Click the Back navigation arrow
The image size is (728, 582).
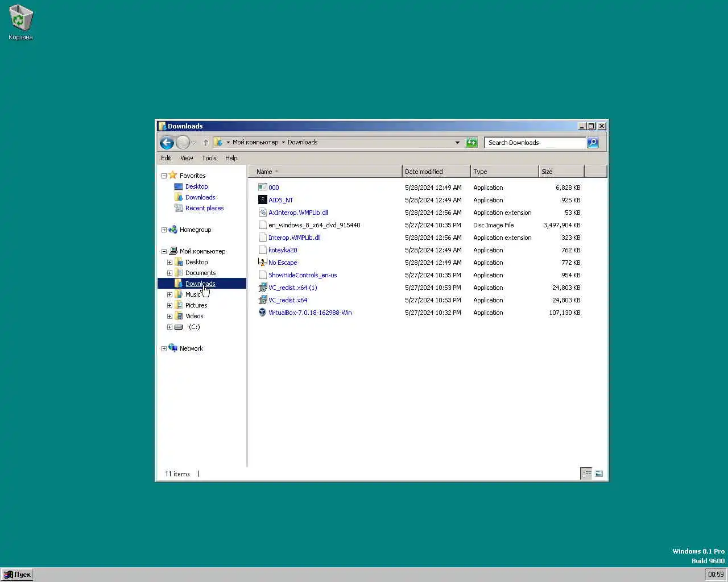(x=167, y=143)
